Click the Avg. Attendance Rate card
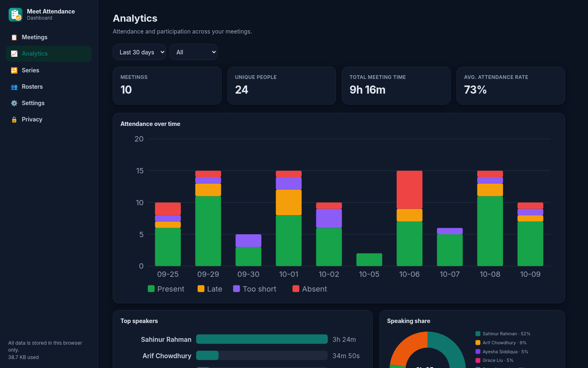This screenshot has width=588, height=368. click(x=511, y=85)
